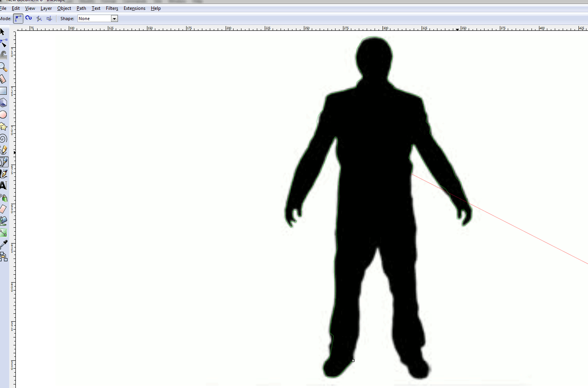
Task: Select the Connector diagram tool
Action: (3, 257)
